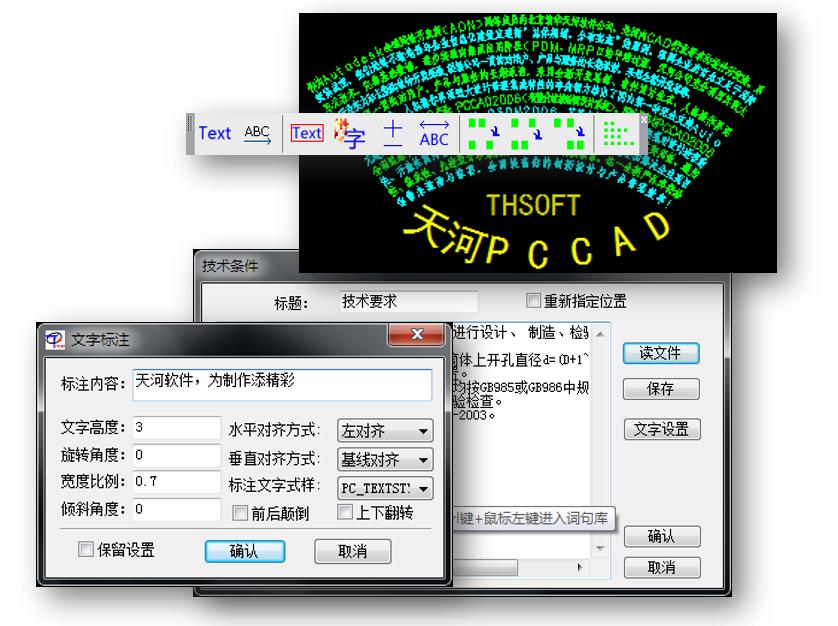The image size is (838, 626).
Task: Click the first green text-array icon
Action: 485,133
